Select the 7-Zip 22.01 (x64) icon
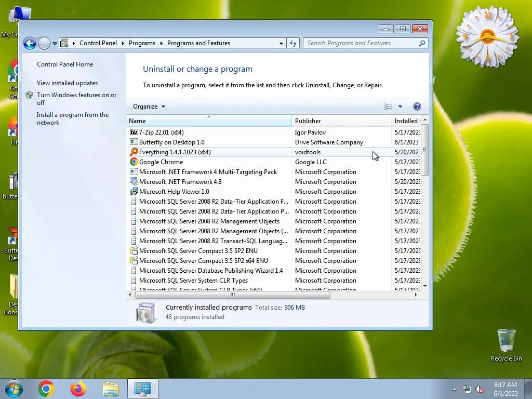The height and width of the screenshot is (399, 532). tap(134, 132)
